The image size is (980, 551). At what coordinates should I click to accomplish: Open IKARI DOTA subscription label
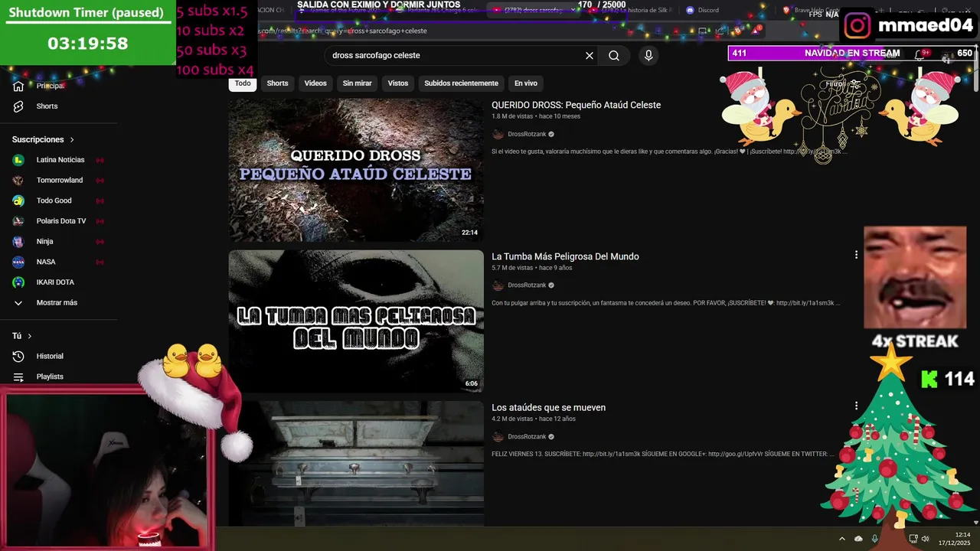(55, 282)
